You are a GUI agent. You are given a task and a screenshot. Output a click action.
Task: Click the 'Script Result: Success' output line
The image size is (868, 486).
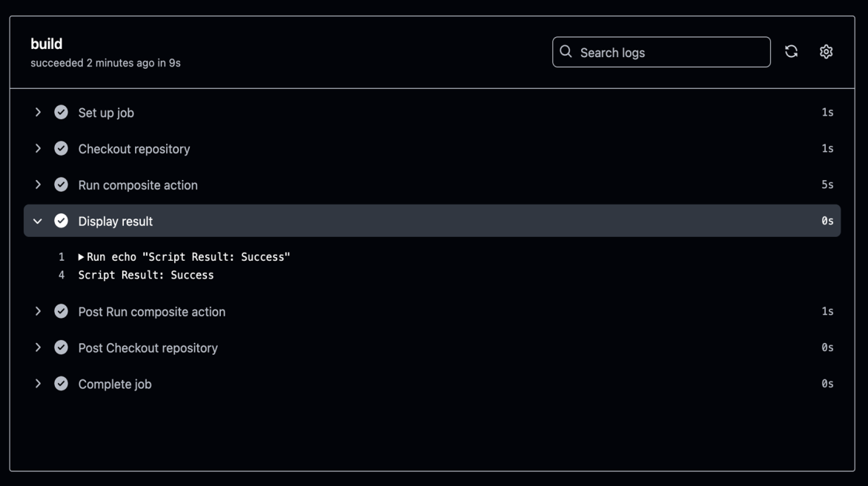[145, 275]
